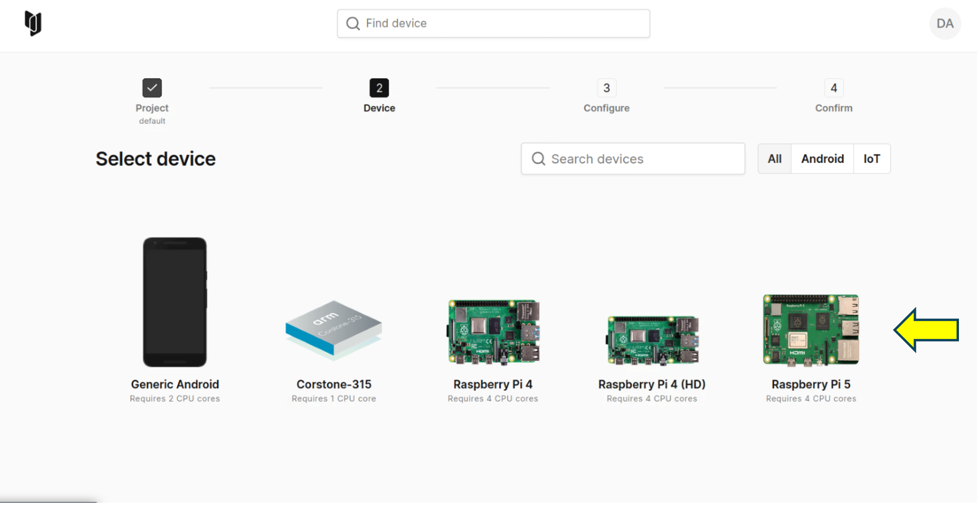
Task: Click the magnifier icon in Find device bar
Action: pos(353,23)
